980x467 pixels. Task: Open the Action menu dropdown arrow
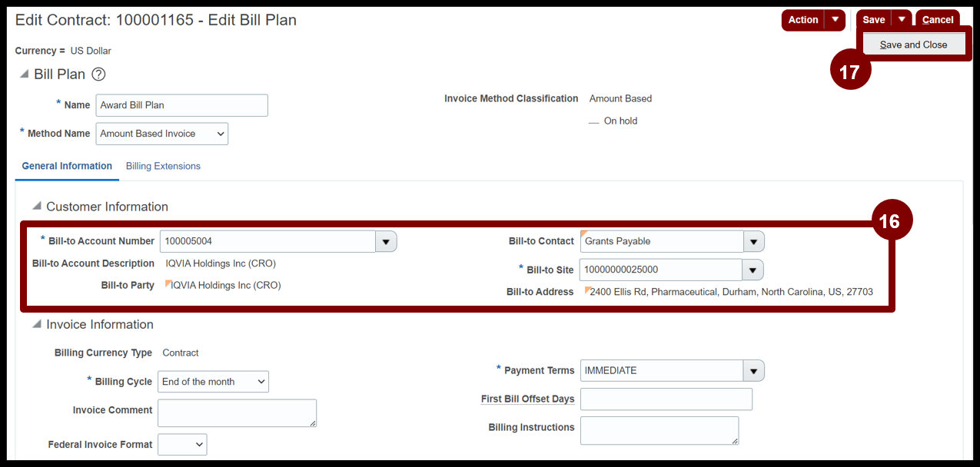(835, 20)
